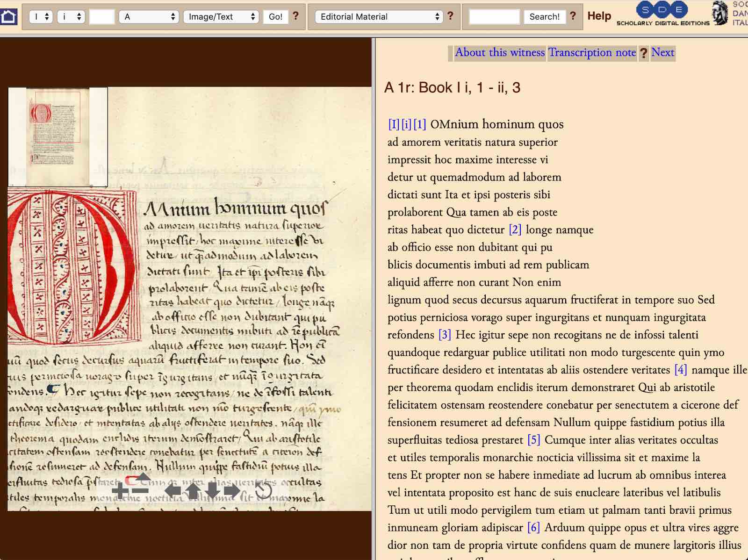The width and height of the screenshot is (748, 560).
Task: Click the [6] paragraph reference link
Action: pyautogui.click(x=533, y=527)
